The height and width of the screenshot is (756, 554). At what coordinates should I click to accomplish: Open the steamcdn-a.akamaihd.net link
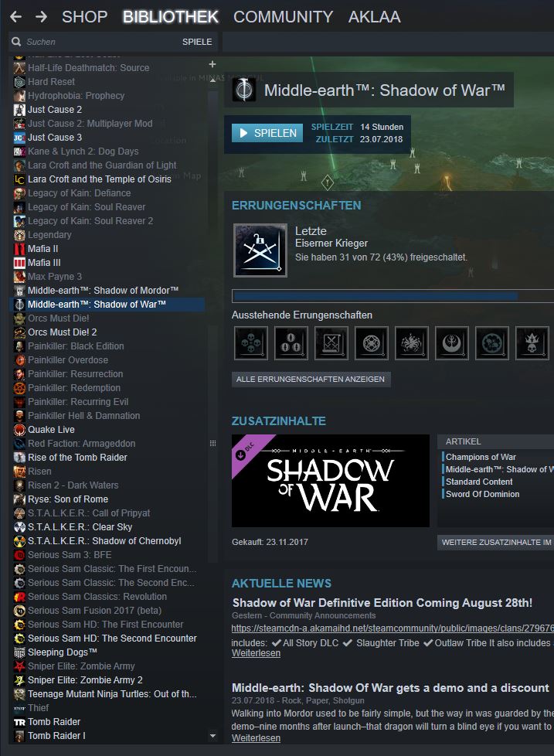pyautogui.click(x=393, y=628)
